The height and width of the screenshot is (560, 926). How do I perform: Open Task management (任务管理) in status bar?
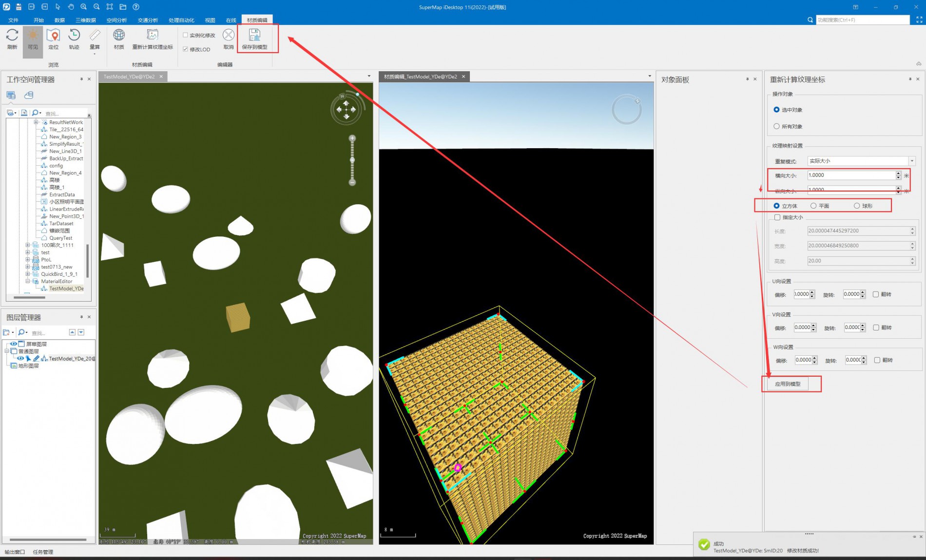tap(43, 552)
